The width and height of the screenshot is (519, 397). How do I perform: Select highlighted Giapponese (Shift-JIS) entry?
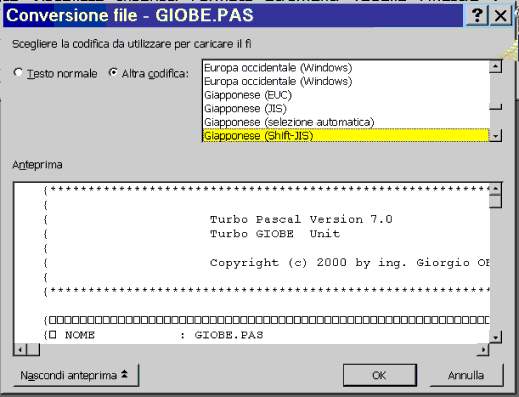tap(346, 136)
